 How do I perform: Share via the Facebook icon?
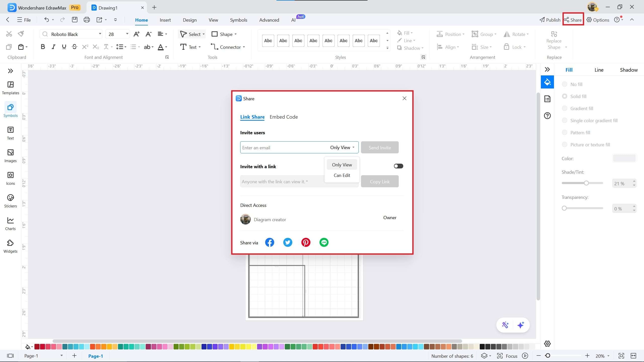[x=269, y=242]
